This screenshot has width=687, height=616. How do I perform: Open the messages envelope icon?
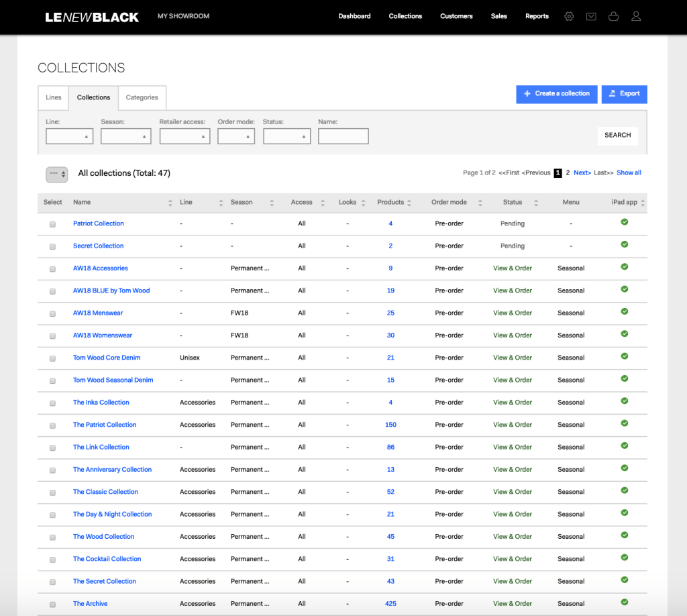pos(591,16)
